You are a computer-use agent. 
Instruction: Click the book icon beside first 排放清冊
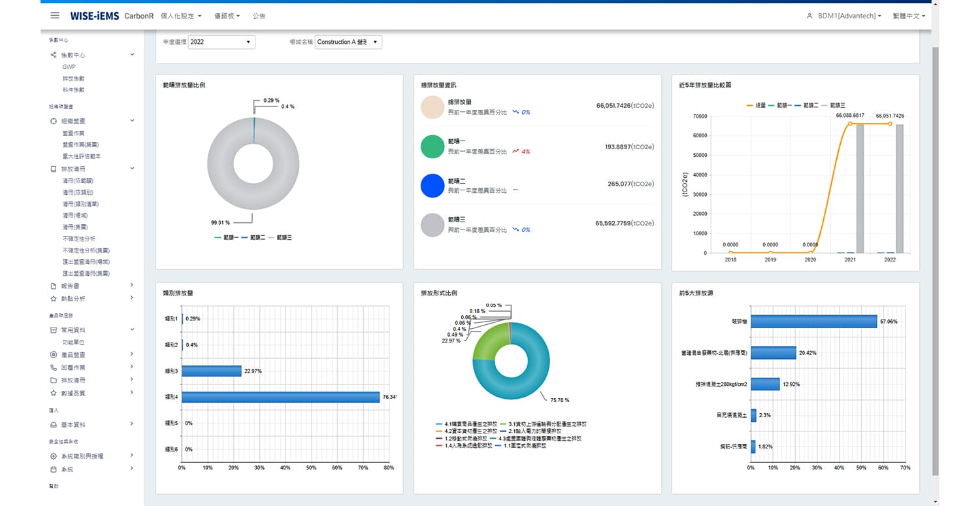[x=54, y=169]
